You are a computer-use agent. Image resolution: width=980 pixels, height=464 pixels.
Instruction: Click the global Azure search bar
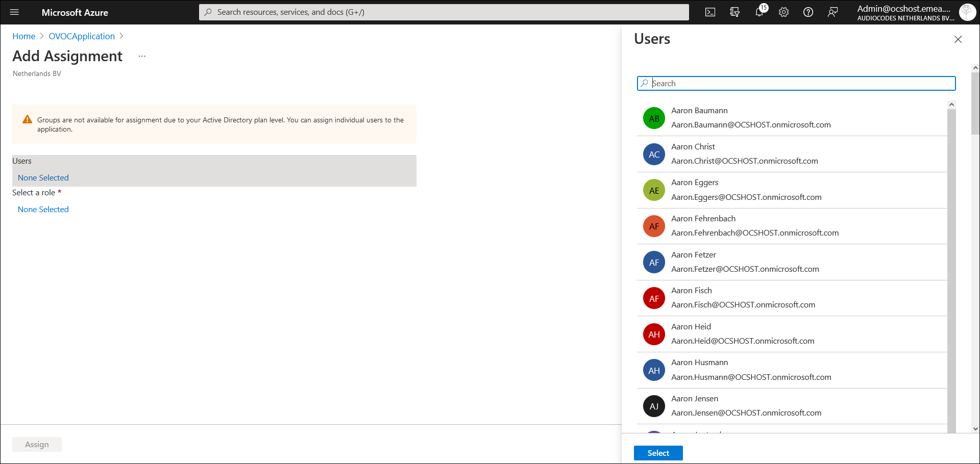point(443,12)
